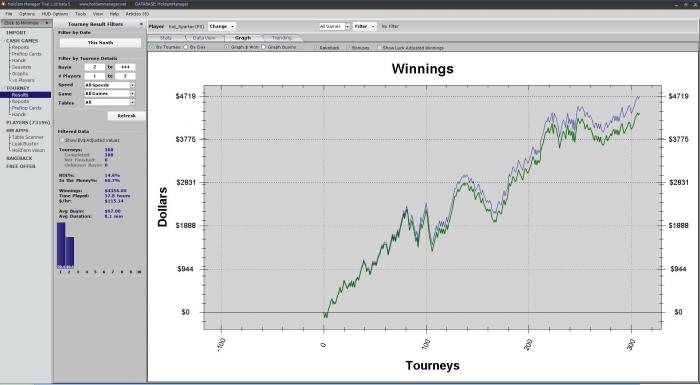Open the PLAYERS section
700x385 pixels.
tap(28, 122)
